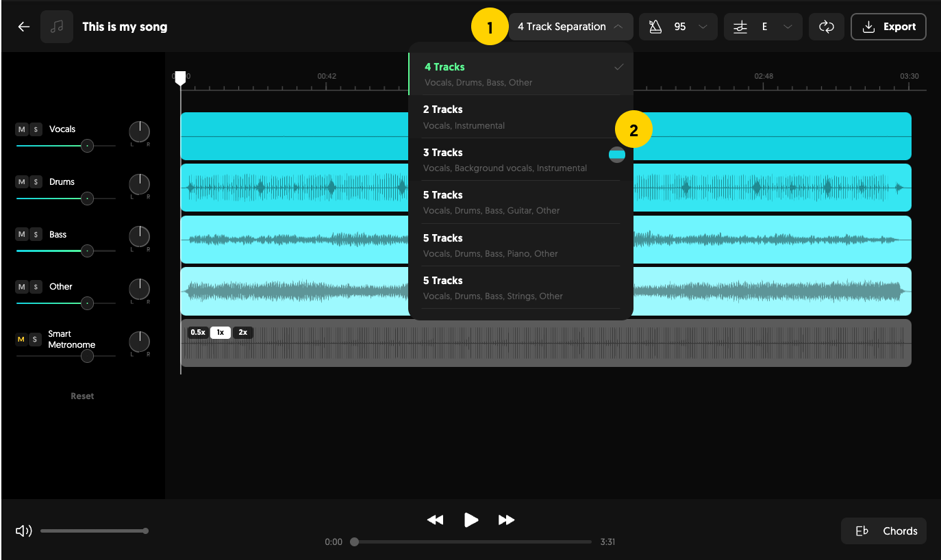
Task: Expand the tempo 95 dropdown chevron
Action: tap(703, 27)
